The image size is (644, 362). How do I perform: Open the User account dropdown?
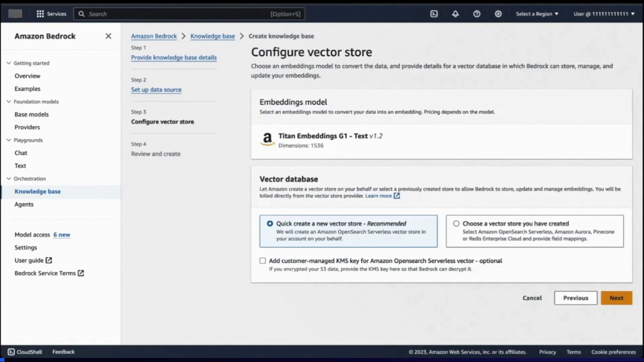[604, 14]
